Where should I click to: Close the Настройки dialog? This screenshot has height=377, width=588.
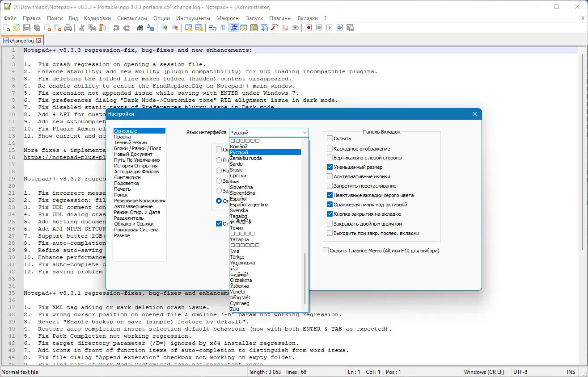click(475, 114)
